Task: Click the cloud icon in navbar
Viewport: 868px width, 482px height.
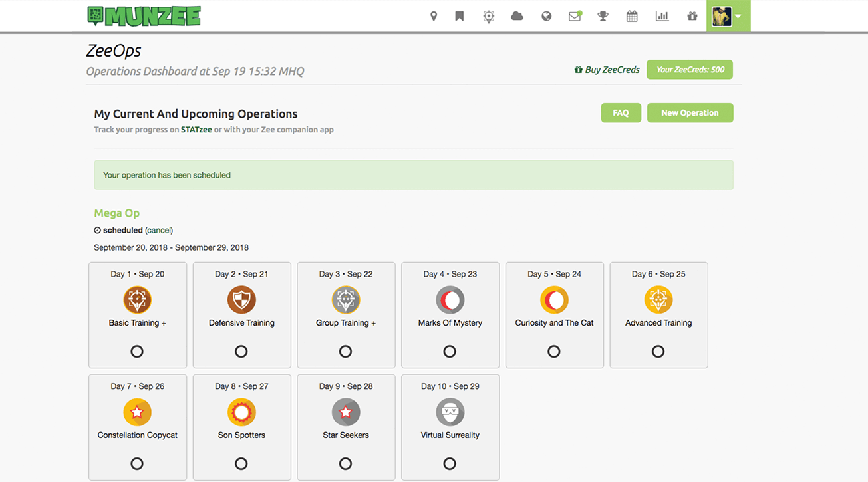Action: [517, 16]
